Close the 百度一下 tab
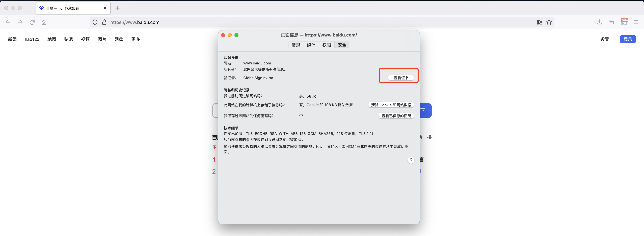 click(x=105, y=8)
